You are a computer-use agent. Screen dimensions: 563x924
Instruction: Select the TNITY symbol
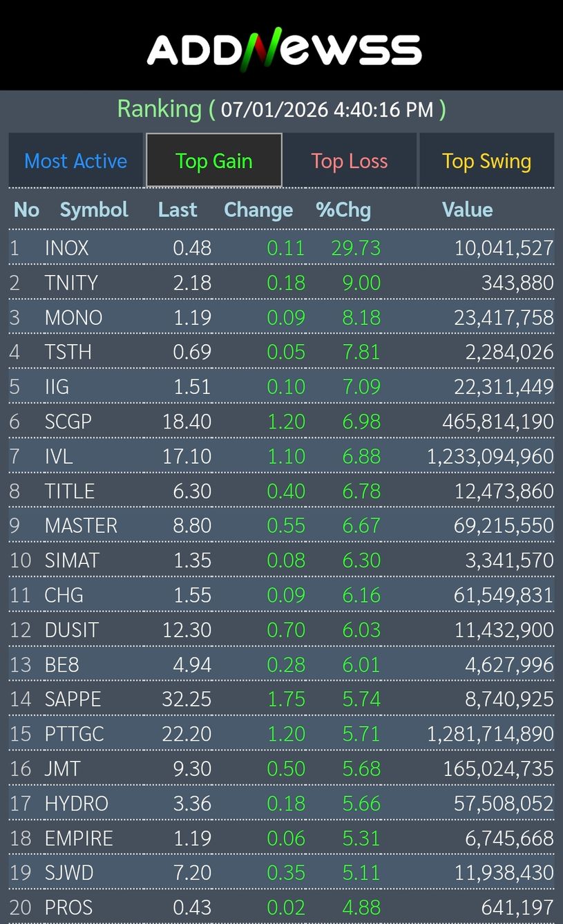pos(71,283)
